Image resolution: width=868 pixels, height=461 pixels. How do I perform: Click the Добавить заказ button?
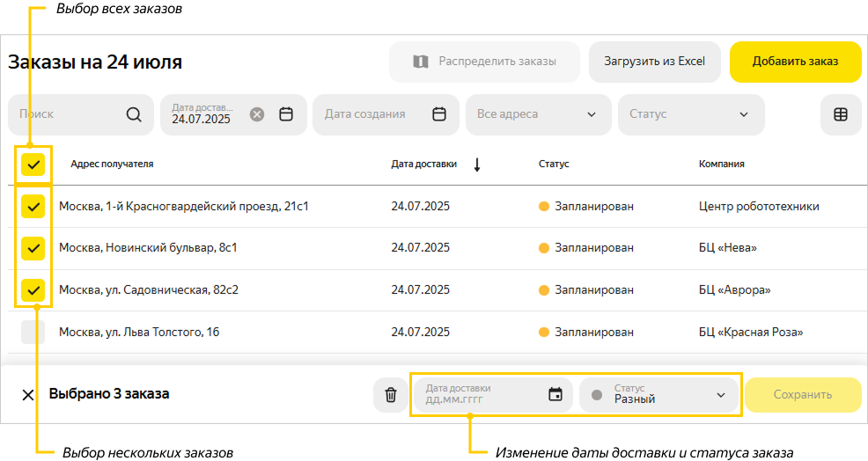point(795,62)
